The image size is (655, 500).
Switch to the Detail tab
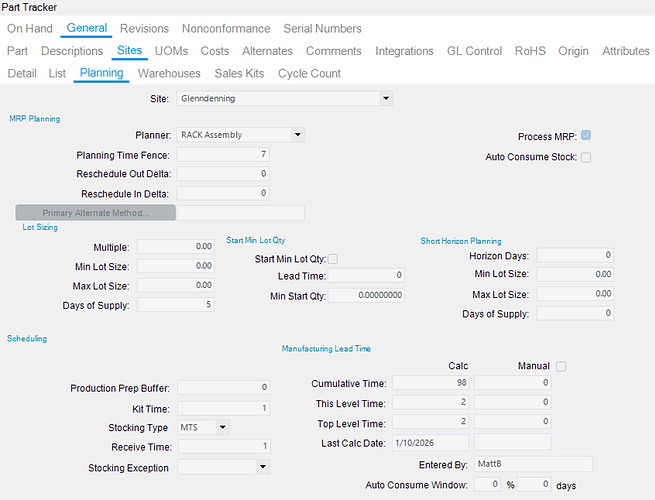click(22, 74)
